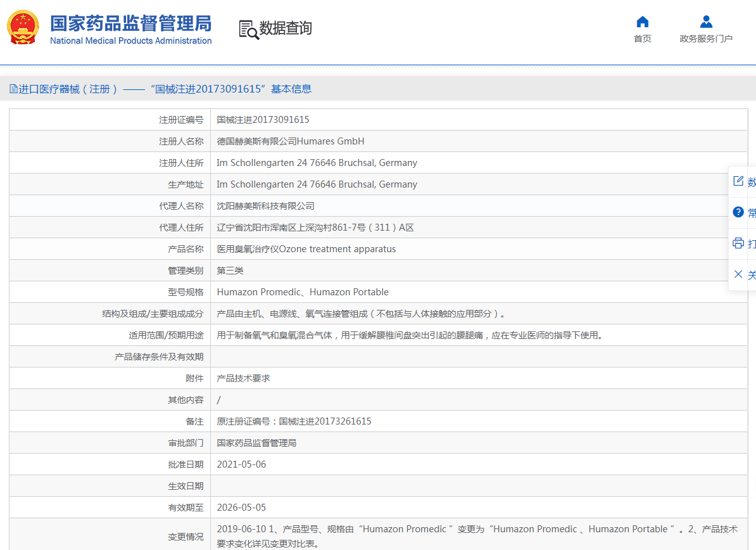Click the 代理人名称 row label
This screenshot has width=756, height=550.
coord(181,206)
